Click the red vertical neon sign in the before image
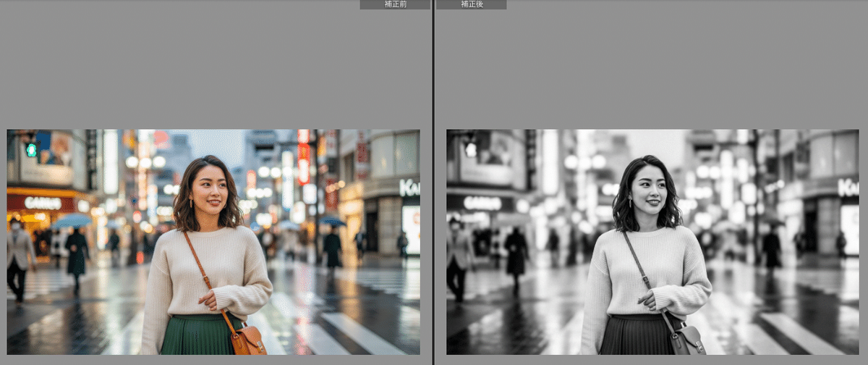Viewport: 868px width, 365px height. pyautogui.click(x=304, y=157)
